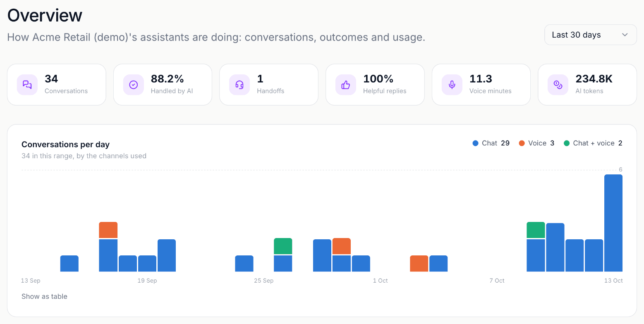The image size is (644, 324).
Task: Click the 88.2% handled by AI value
Action: point(168,79)
